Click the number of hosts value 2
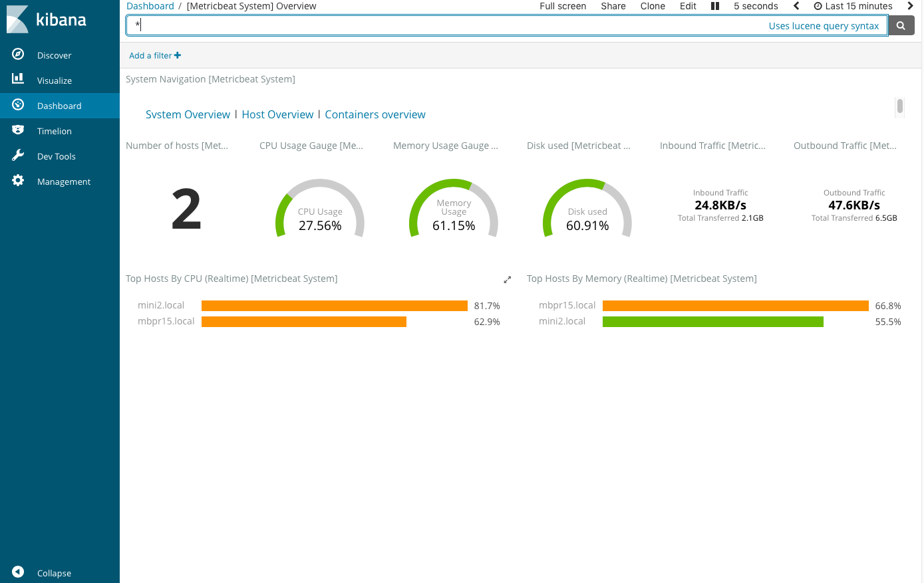The height and width of the screenshot is (583, 924). 186,209
